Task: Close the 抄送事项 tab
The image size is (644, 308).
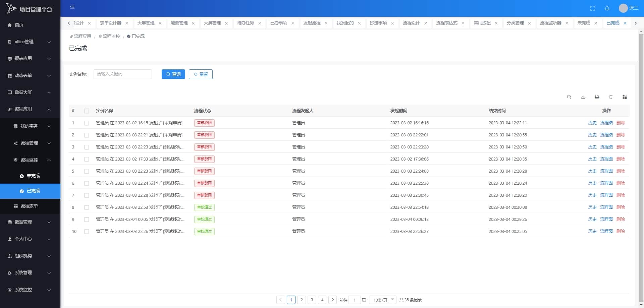Action: tap(392, 23)
